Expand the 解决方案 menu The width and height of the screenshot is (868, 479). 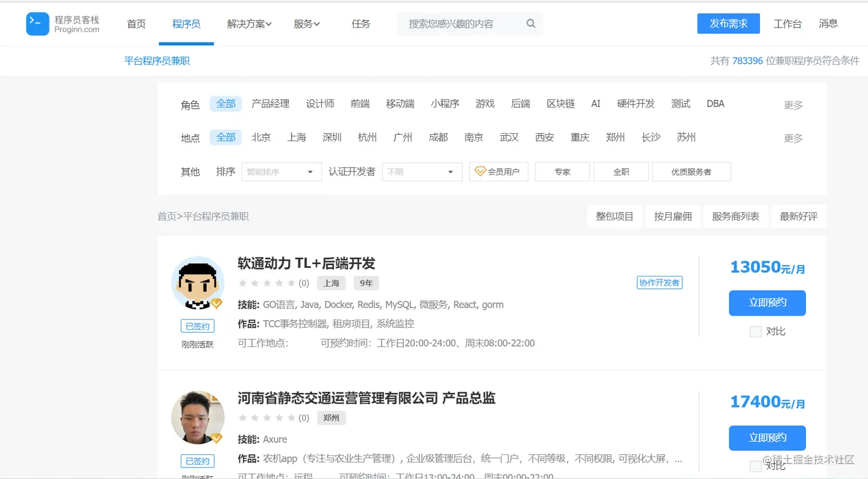pos(249,24)
